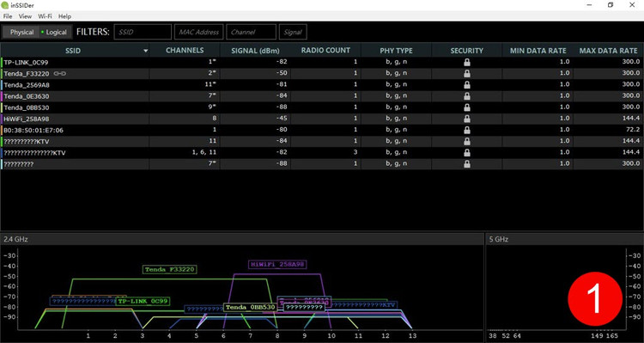Click lock icon in ??????????KTV row
Image resolution: width=644 pixels, height=343 pixels.
click(x=467, y=142)
